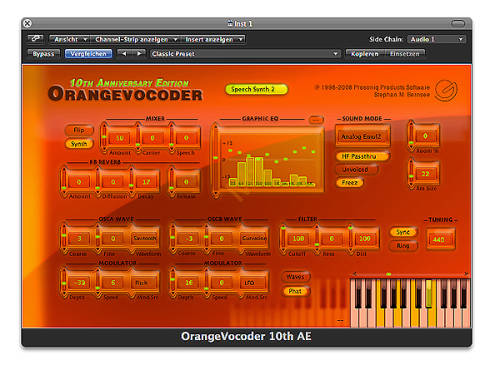Click the Mixer Speech vertical slider
The height and width of the screenshot is (365, 500).
coord(171,138)
